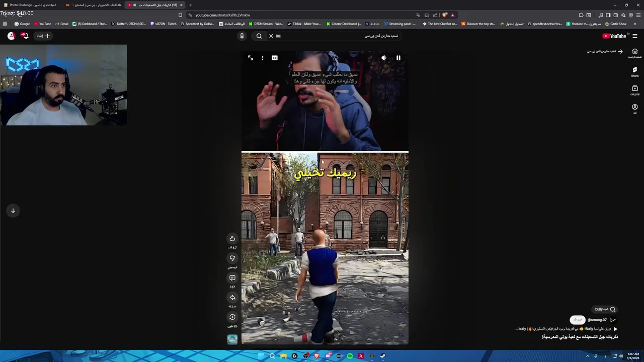This screenshot has width=644, height=362.
Task: Toggle closed captions on the Short
Action: 275,58
